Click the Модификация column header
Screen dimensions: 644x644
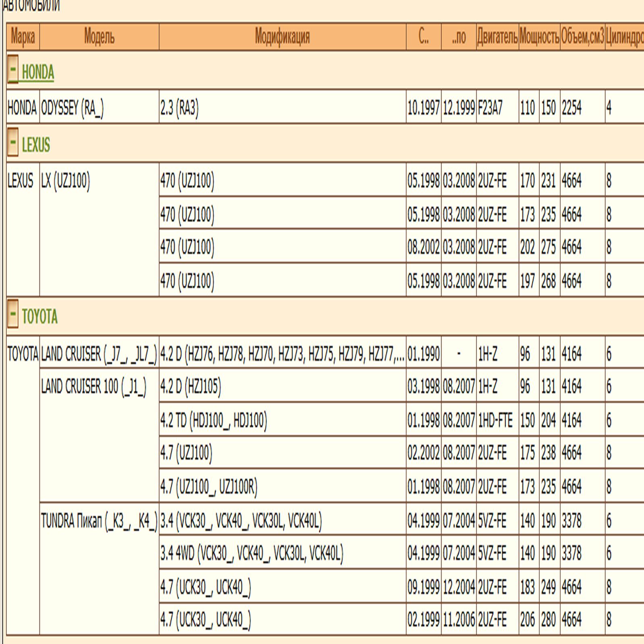(x=282, y=37)
